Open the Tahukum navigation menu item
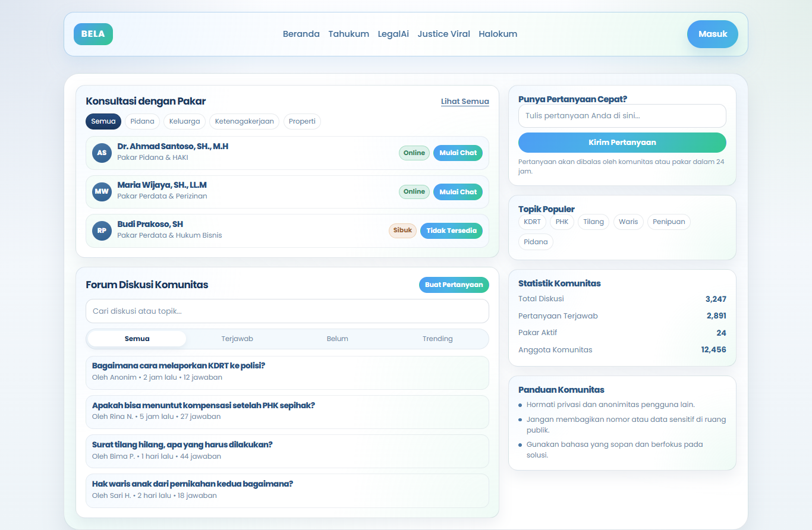Screen dimensions: 812x530 (348, 34)
